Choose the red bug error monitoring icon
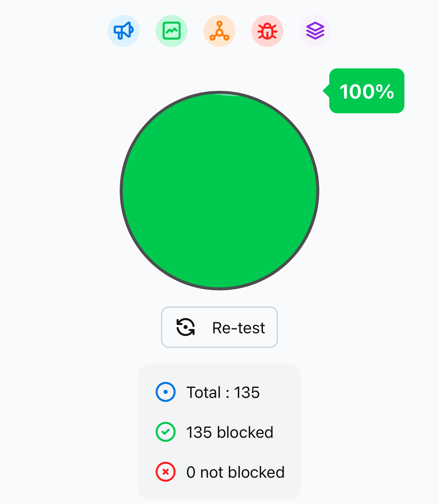 pyautogui.click(x=267, y=31)
